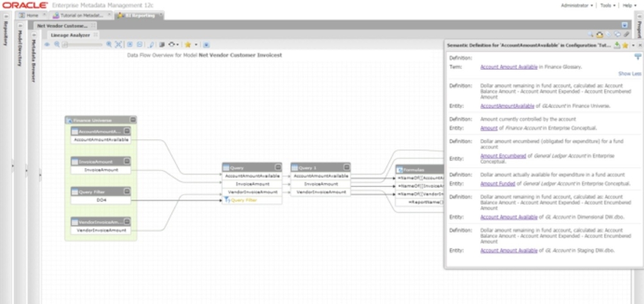Click the green export icon in Semantic Definition panel
The width and height of the screenshot is (644, 304).
tap(617, 45)
